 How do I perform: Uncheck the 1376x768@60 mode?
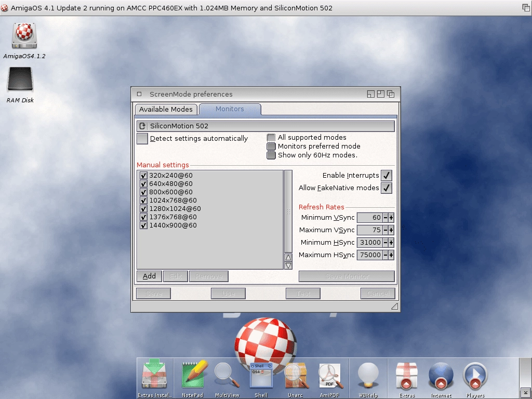tap(143, 217)
